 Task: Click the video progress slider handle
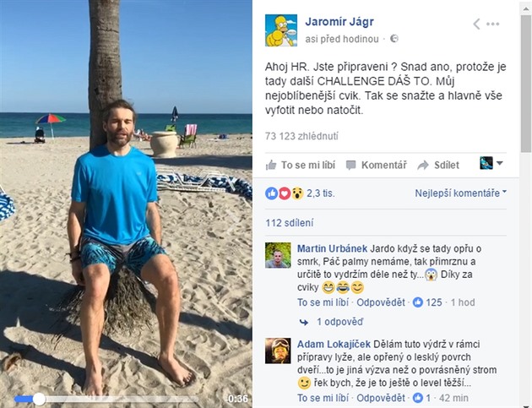point(39,399)
